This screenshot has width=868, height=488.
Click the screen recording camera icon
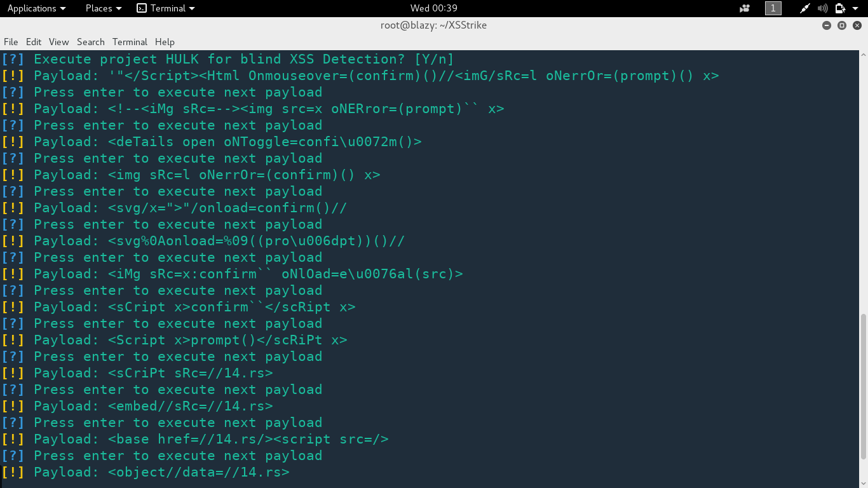coord(745,8)
